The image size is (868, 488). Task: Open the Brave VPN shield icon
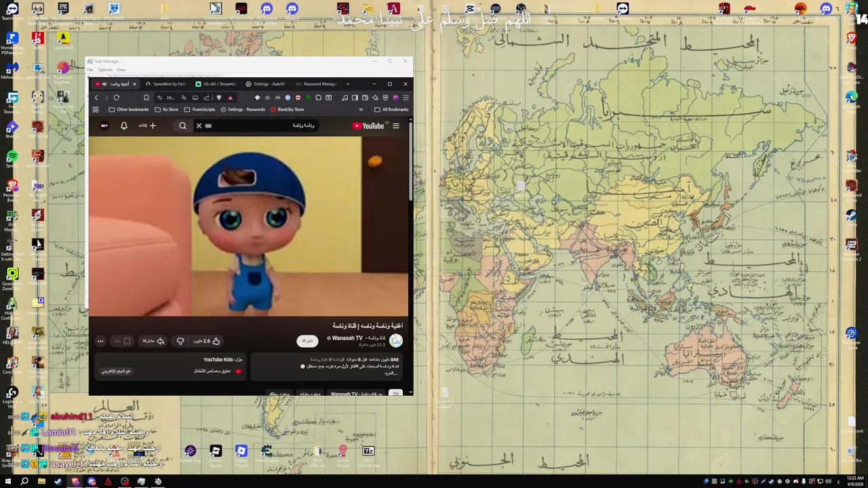[x=385, y=98]
